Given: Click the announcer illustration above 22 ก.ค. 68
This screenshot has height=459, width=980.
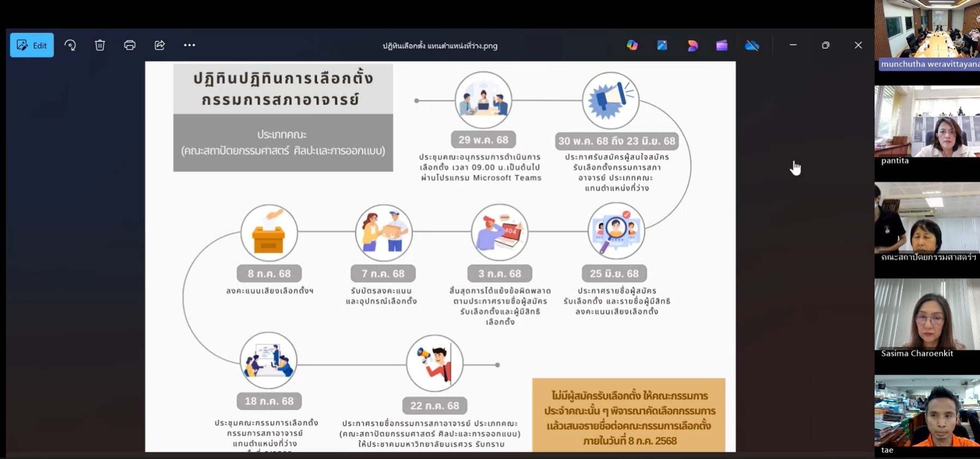Looking at the screenshot, I should [x=434, y=363].
